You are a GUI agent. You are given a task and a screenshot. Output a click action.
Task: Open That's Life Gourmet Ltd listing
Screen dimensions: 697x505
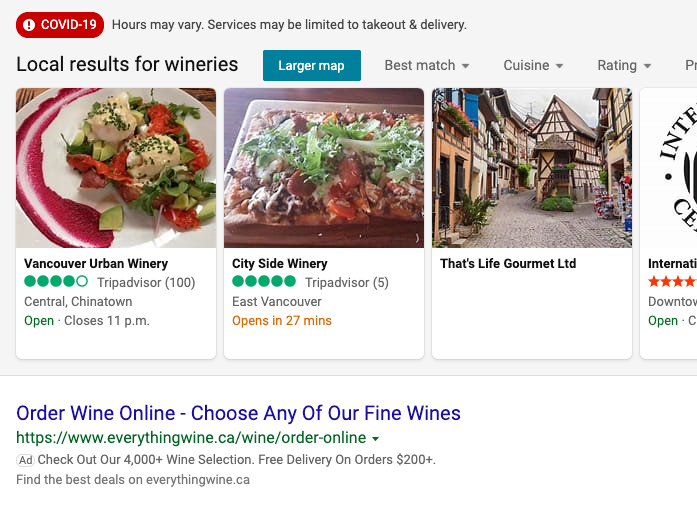(508, 264)
